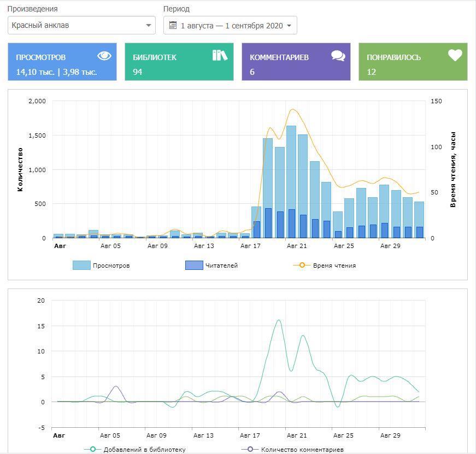Click the Количество комментариев legend circle marker
Viewport: 476px width, 454px height.
click(x=250, y=450)
